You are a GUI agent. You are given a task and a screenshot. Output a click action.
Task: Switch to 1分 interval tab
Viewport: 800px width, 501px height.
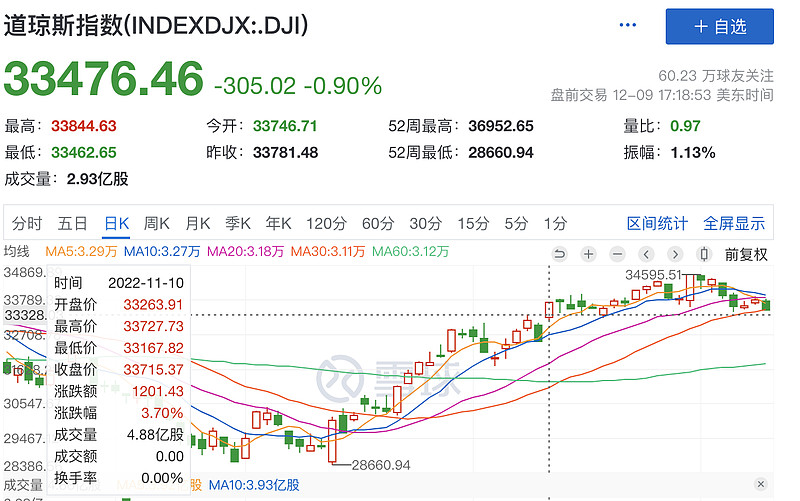pyautogui.click(x=556, y=223)
